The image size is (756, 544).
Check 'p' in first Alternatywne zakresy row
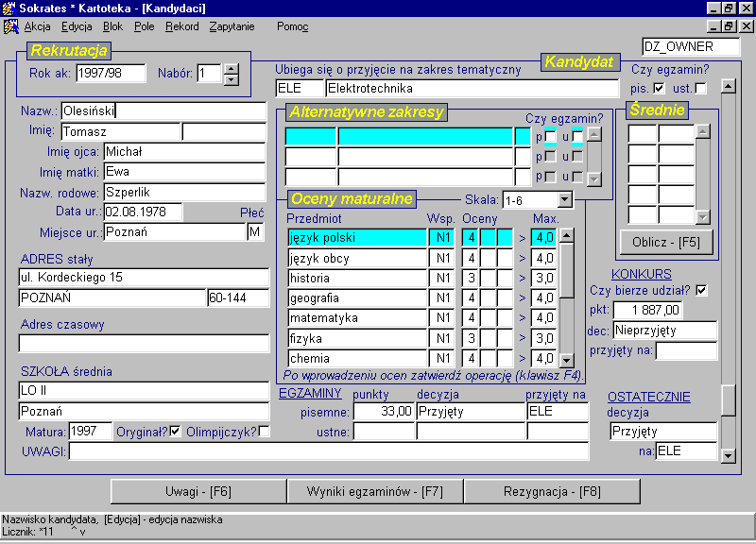(x=550, y=137)
